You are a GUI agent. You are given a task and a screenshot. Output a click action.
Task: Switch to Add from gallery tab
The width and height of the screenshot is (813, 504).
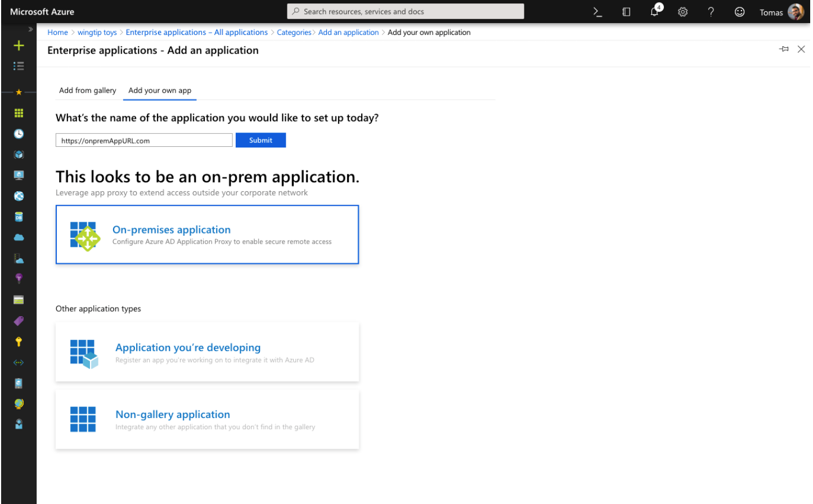point(88,91)
